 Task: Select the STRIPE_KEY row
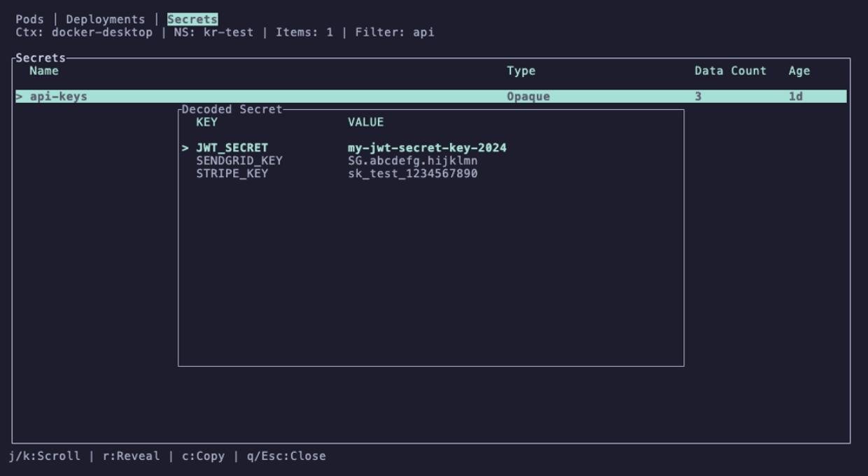pos(232,173)
